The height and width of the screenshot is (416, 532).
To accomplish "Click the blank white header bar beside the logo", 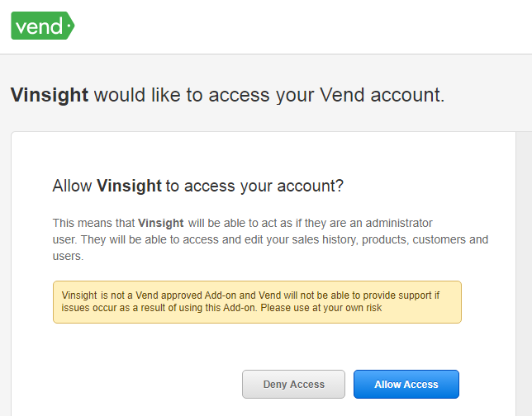I will [302, 26].
